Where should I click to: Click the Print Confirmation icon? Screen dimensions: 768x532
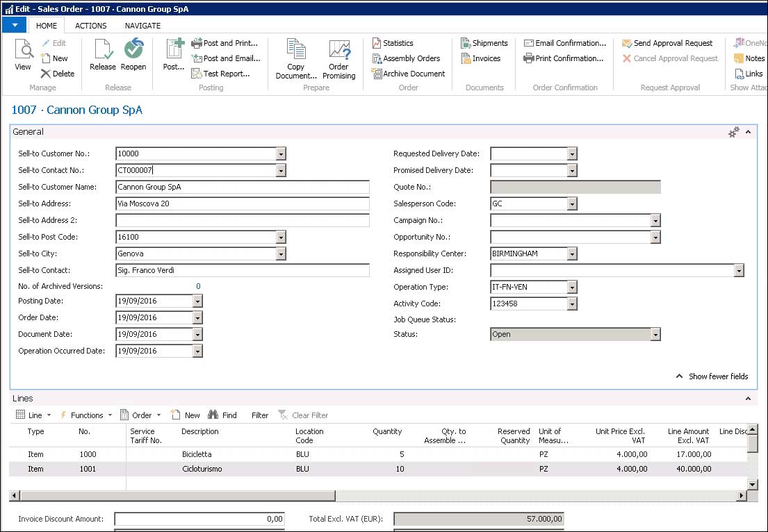click(x=528, y=58)
